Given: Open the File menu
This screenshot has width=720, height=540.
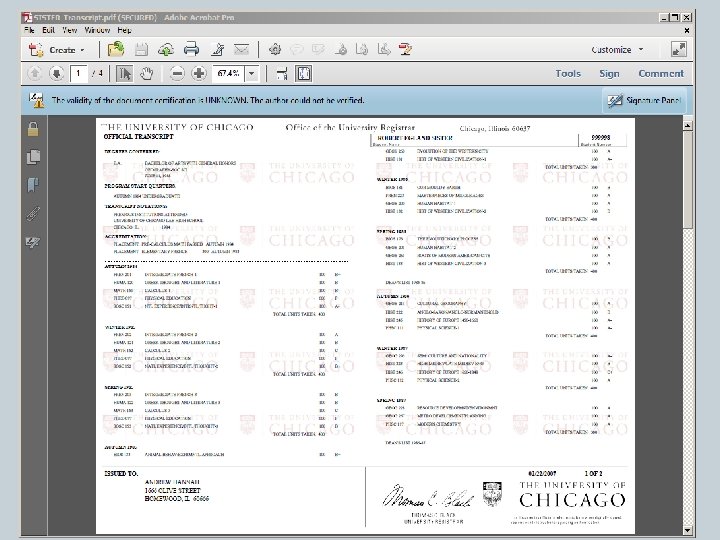Looking at the screenshot, I should click(29, 30).
